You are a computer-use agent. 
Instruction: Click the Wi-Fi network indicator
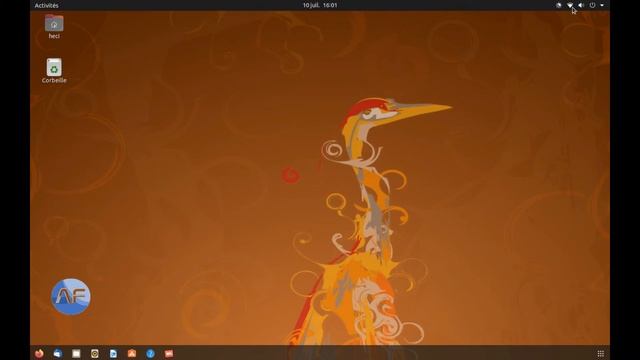[570, 5]
